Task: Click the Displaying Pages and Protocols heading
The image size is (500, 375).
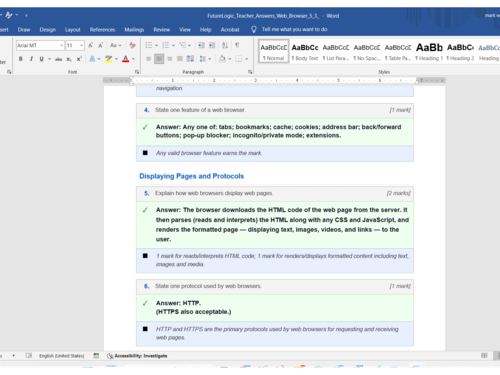Action: click(x=192, y=176)
